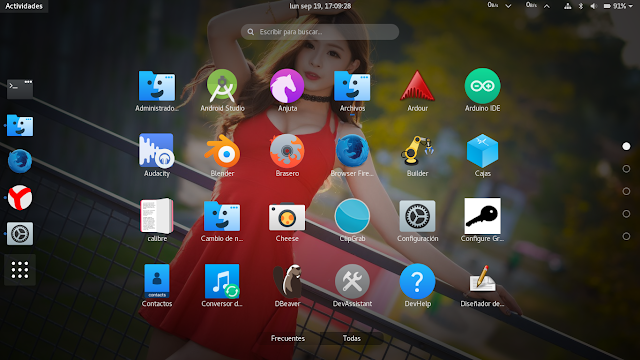640x360 pixels.
Task: Open Contactos
Action: [157, 286]
